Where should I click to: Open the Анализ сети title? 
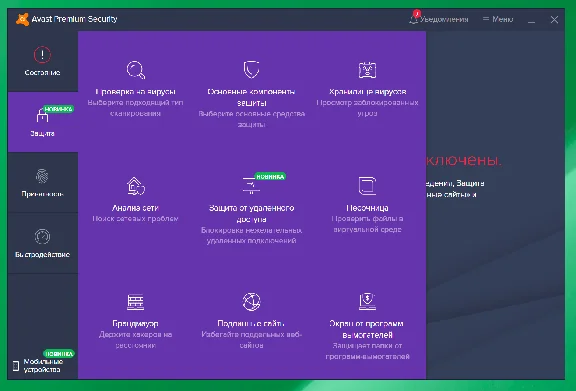click(135, 208)
